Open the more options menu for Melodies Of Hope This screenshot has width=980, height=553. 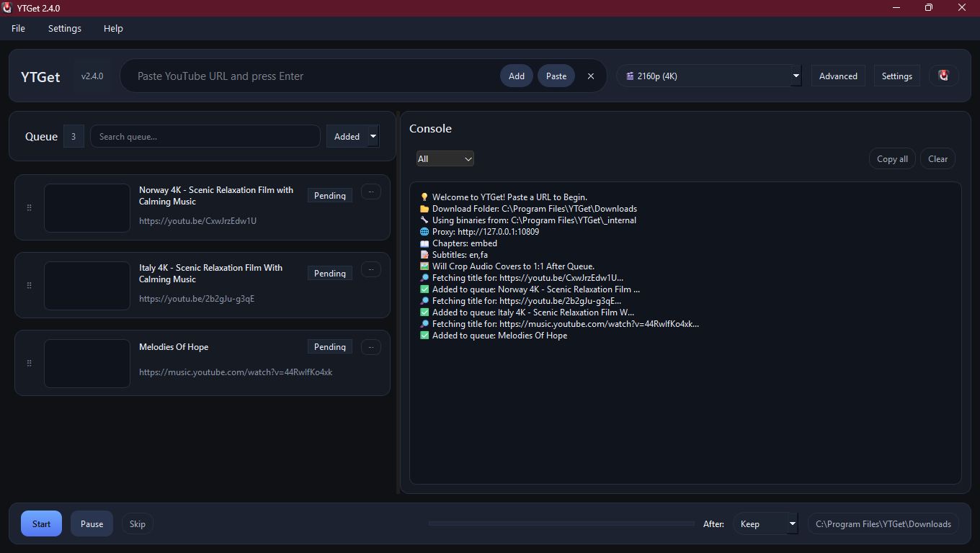pos(370,347)
